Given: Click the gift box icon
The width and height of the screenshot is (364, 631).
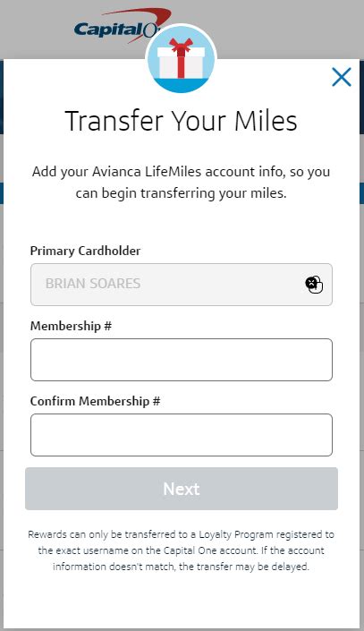Looking at the screenshot, I should [181, 59].
